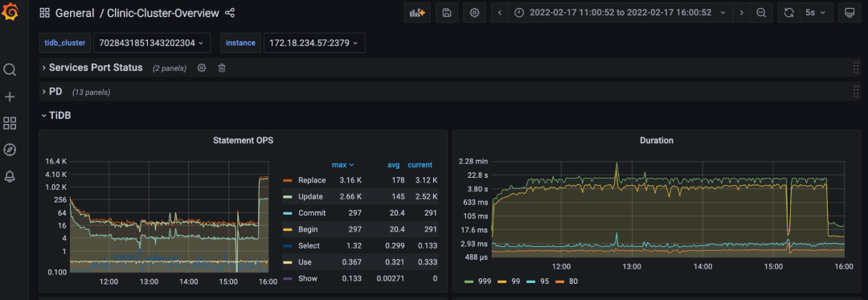Open the Explore compass icon
Screen dimensions: 868x300
pos(10,150)
